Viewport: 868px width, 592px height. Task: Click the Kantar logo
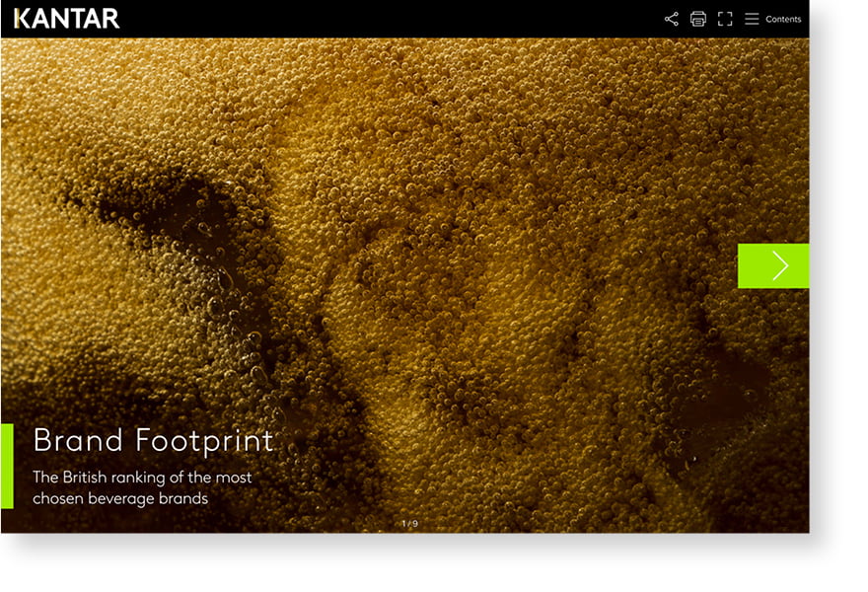66,19
